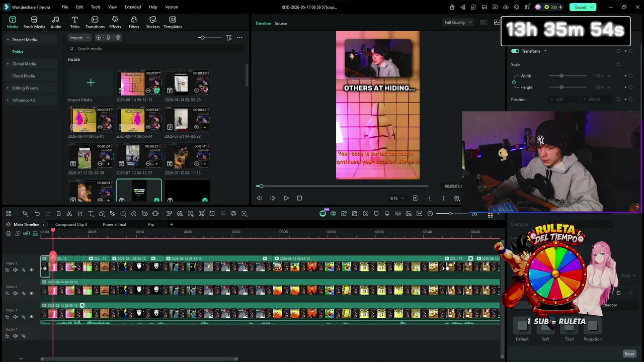Click the Reset button in properties
This screenshot has width=644, height=362.
629,354
